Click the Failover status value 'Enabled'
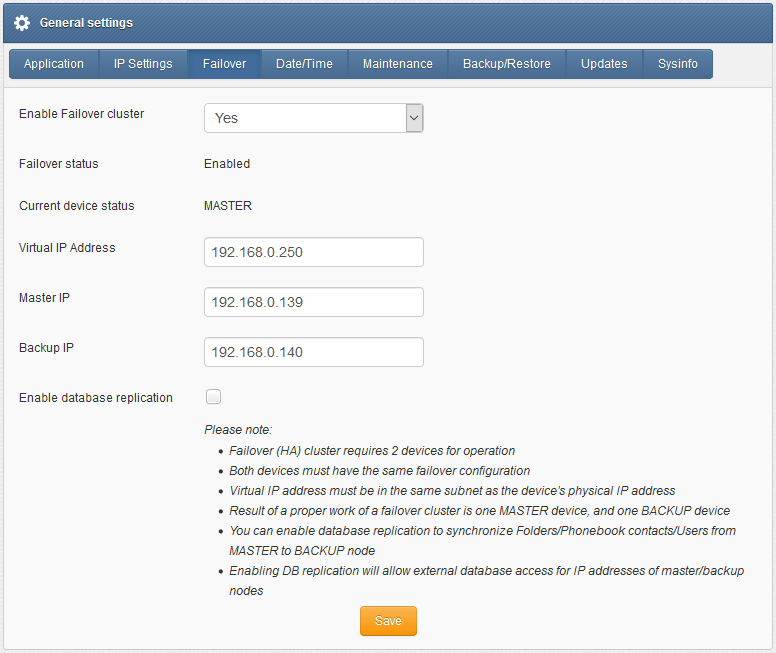Viewport: 776px width, 653px height. coord(227,164)
